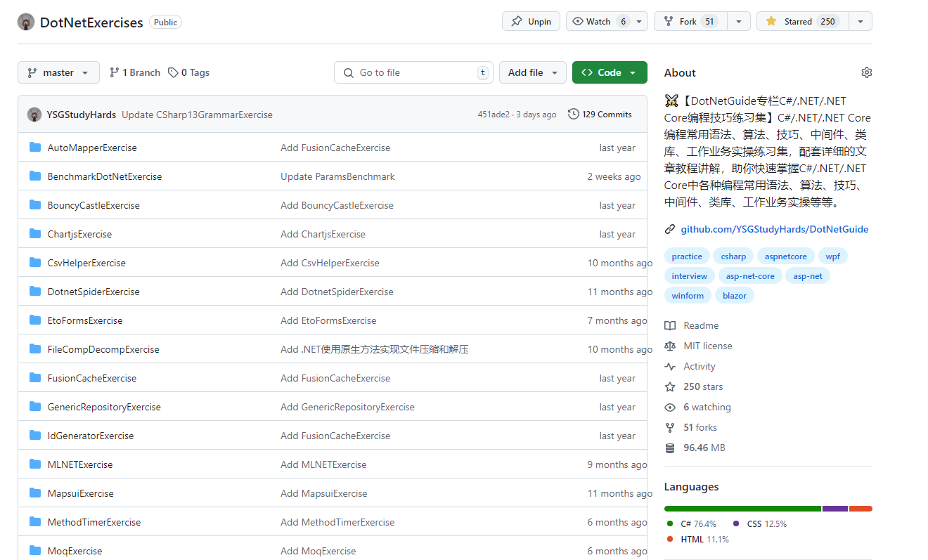Viewport: 928px width, 560px height.
Task: Click the MapsuiExercise folder icon
Action: [35, 493]
